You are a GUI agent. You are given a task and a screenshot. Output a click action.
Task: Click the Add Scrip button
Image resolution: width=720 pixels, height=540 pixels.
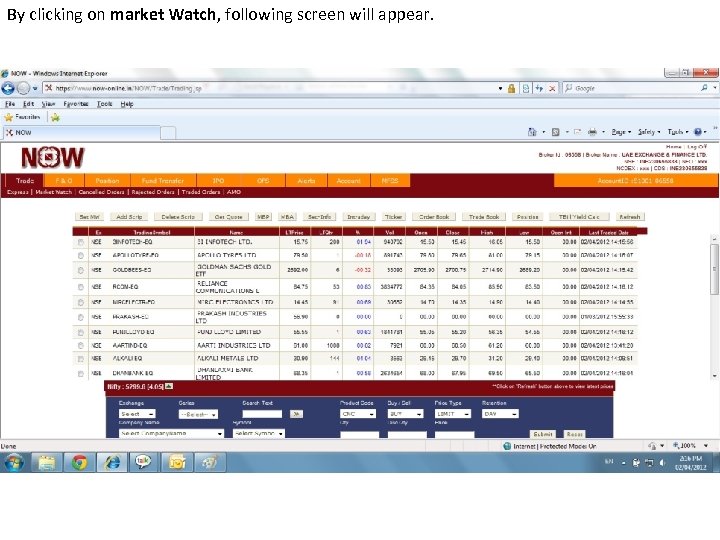click(x=129, y=217)
